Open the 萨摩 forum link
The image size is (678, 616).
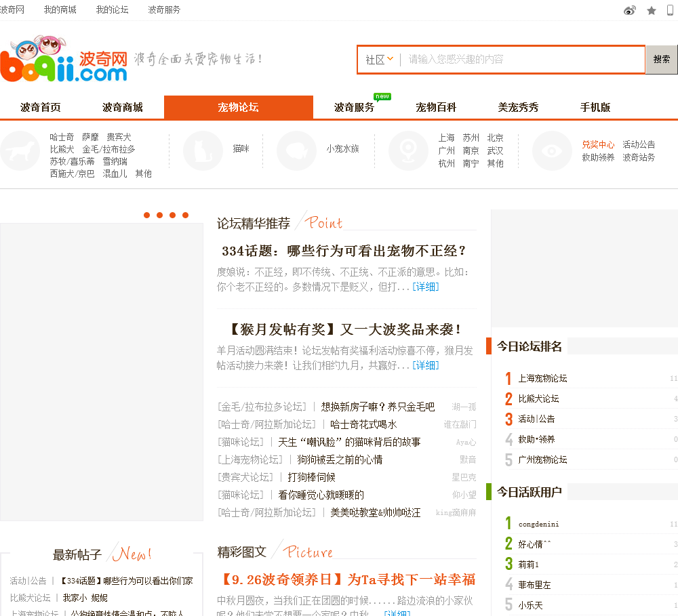click(90, 137)
